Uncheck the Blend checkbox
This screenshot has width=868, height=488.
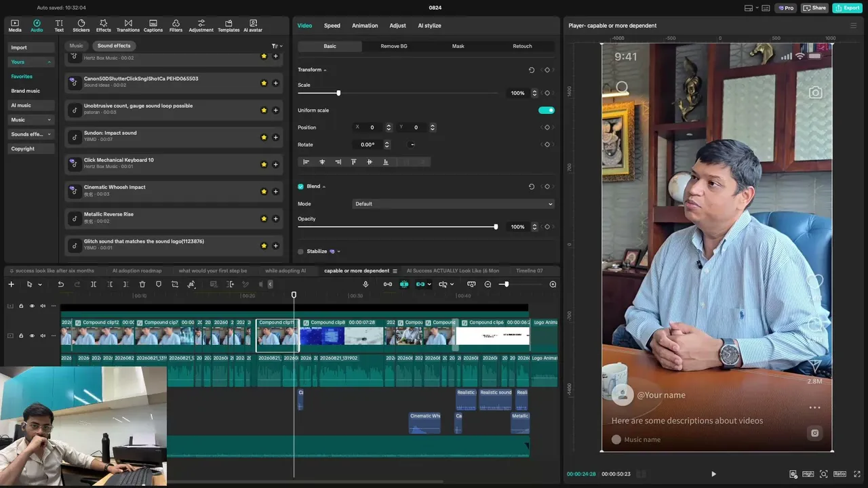300,186
